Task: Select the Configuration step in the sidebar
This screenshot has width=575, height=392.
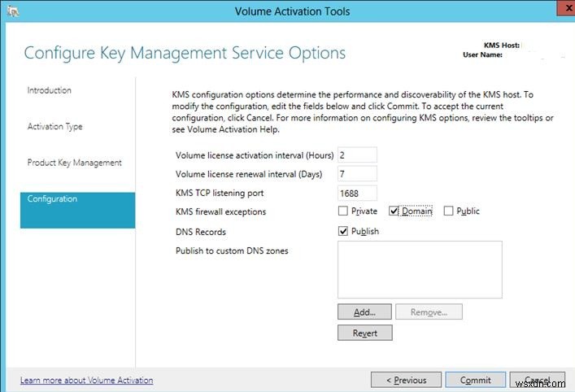Action: [x=78, y=210]
